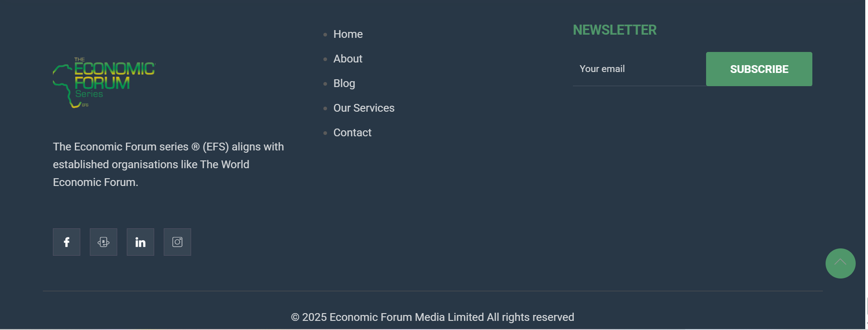
Task: Open the Instagram social icon
Action: [x=177, y=242]
